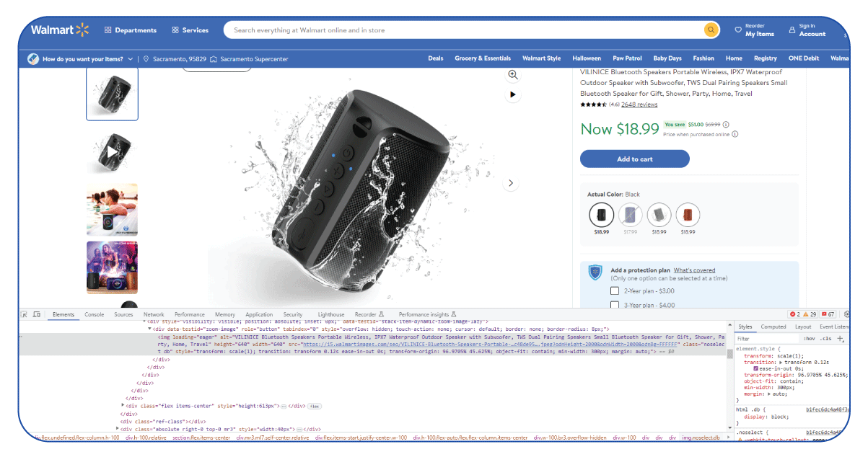The width and height of the screenshot is (868, 457).
Task: Select the red speaker color swatch
Action: click(x=688, y=215)
